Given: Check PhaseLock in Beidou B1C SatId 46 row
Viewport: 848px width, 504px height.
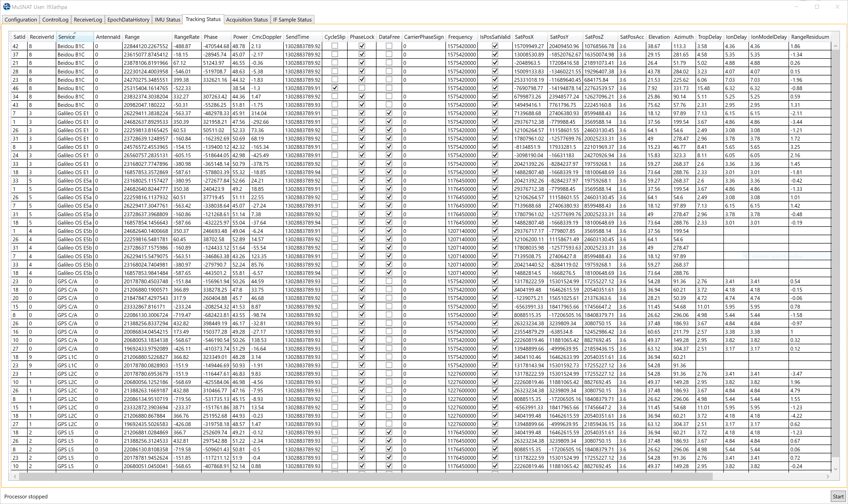Looking at the screenshot, I should 362,88.
